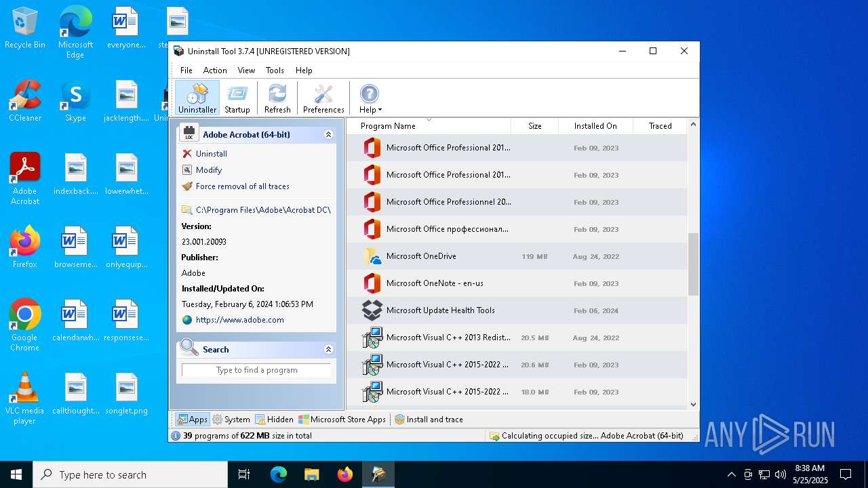Open the Tools menu
This screenshot has height=488, width=868.
275,70
